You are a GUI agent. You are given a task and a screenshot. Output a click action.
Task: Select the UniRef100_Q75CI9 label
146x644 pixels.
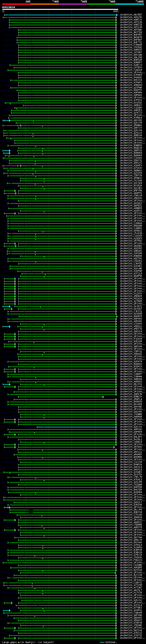coord(131,555)
